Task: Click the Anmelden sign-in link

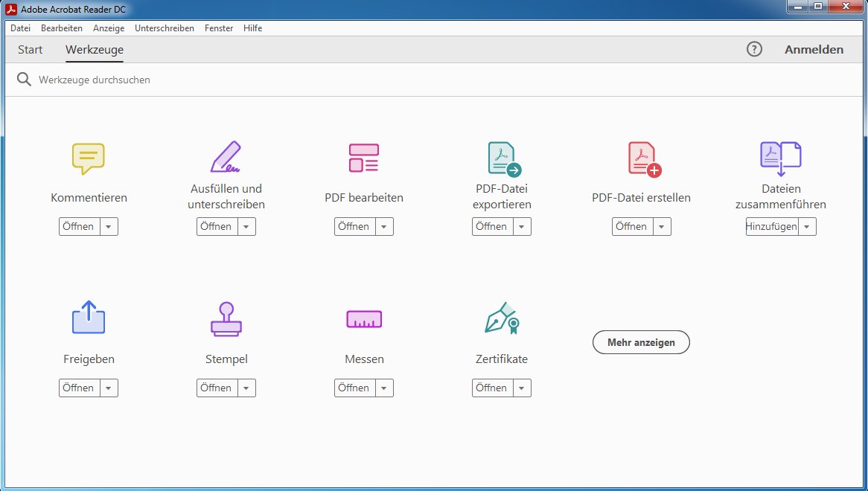Action: (814, 50)
